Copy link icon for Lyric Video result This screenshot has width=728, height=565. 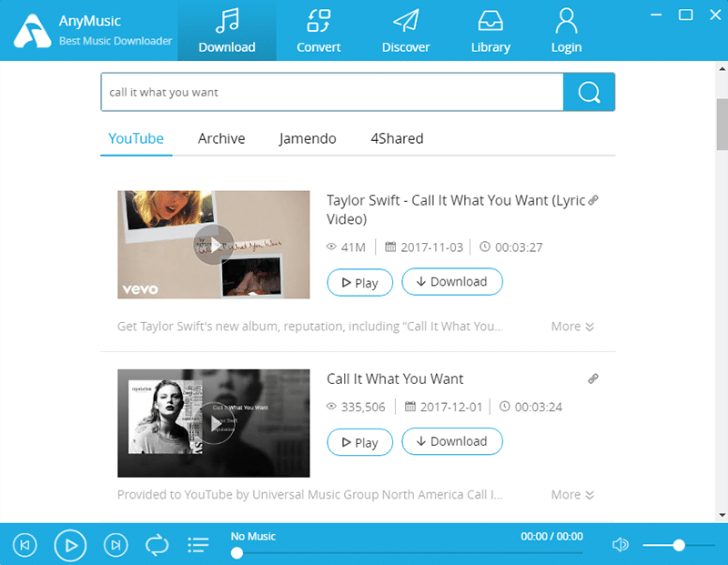coord(593,200)
